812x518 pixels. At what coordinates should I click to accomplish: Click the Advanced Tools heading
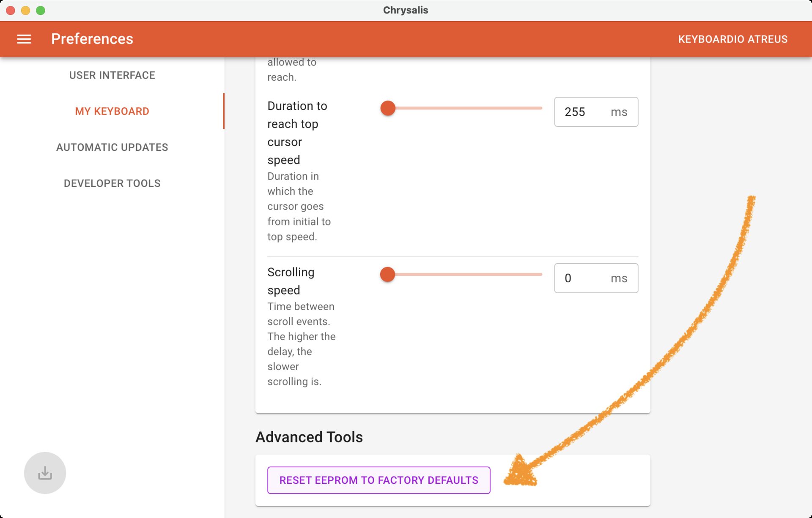(x=309, y=437)
